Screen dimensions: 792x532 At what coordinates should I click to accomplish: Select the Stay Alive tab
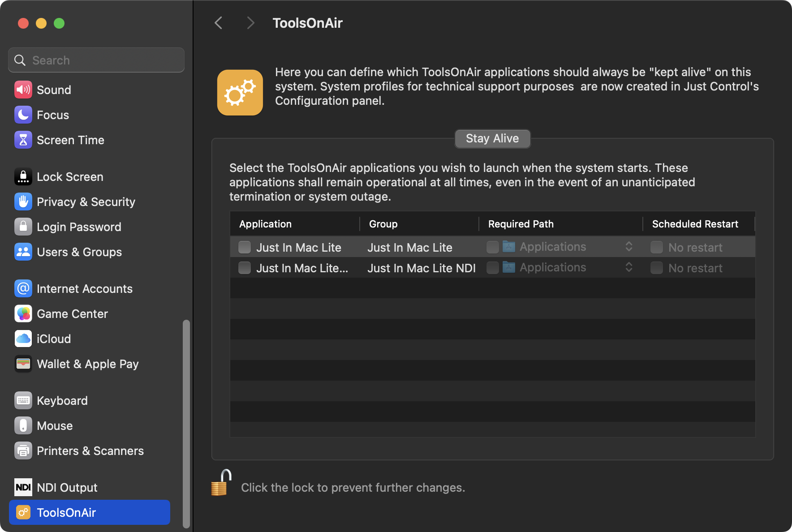pyautogui.click(x=492, y=139)
